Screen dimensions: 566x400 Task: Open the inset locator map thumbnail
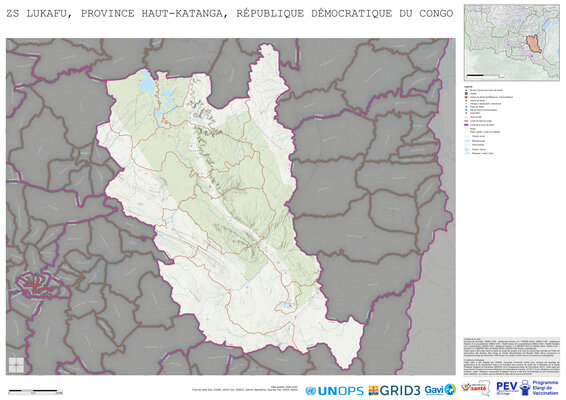pos(511,42)
